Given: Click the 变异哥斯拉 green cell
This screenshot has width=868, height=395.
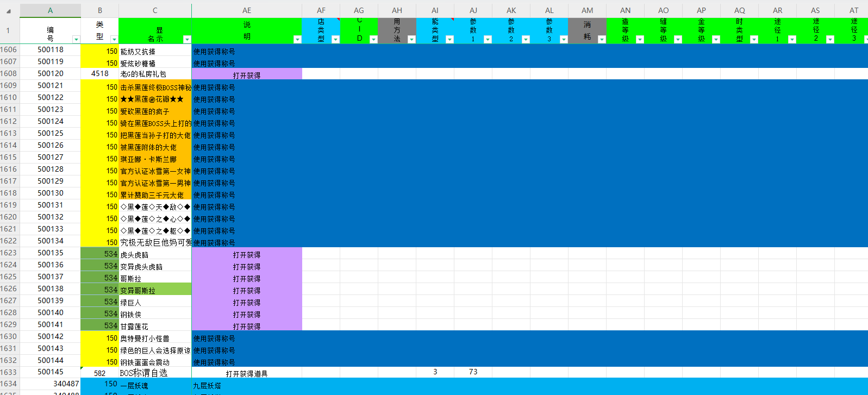Looking at the screenshot, I should pyautogui.click(x=155, y=289).
